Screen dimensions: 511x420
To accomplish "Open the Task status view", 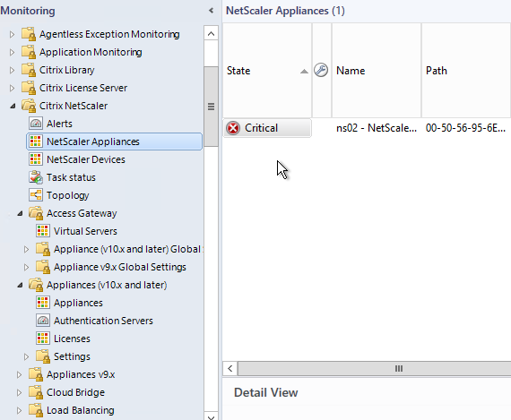I will (71, 177).
